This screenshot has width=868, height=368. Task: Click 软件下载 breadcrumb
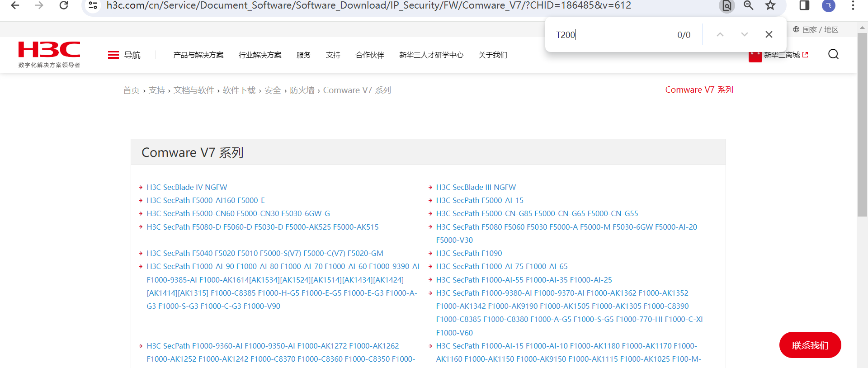pyautogui.click(x=239, y=90)
